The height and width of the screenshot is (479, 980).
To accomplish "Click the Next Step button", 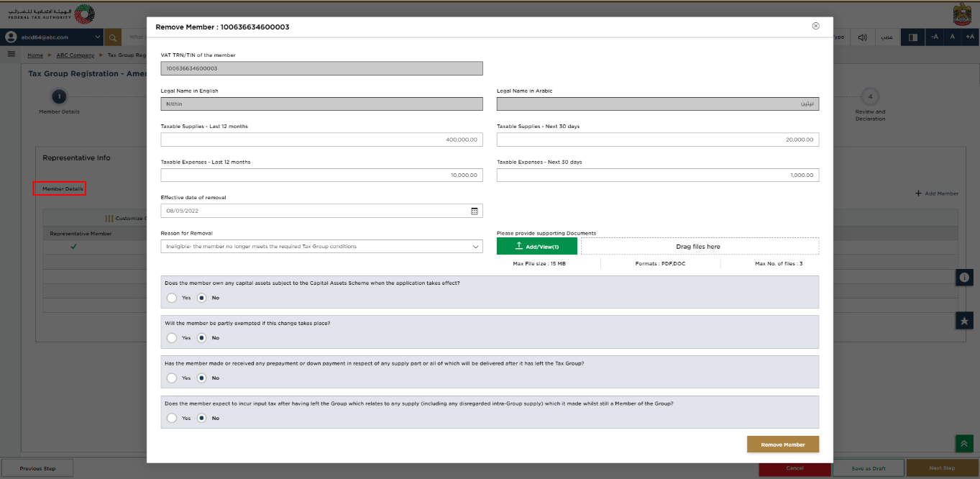I will point(942,468).
